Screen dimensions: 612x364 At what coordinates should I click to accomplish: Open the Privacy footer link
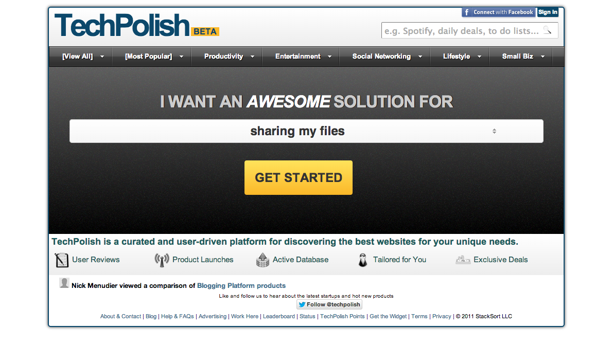(442, 317)
